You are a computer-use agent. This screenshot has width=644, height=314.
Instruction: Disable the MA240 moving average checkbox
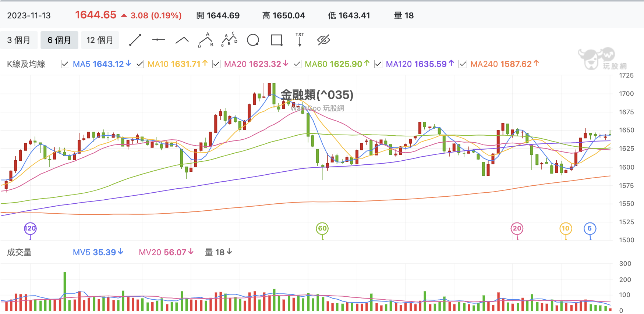463,64
